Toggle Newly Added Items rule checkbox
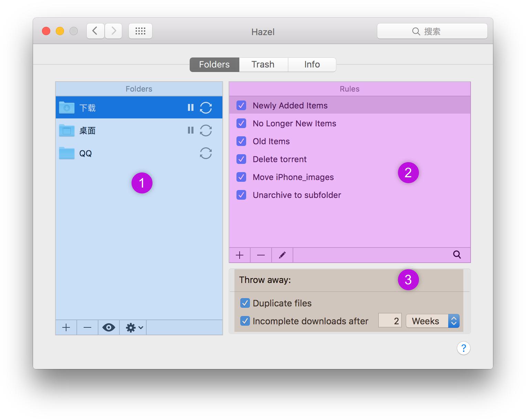Viewport: 526px width, 420px height. tap(241, 105)
